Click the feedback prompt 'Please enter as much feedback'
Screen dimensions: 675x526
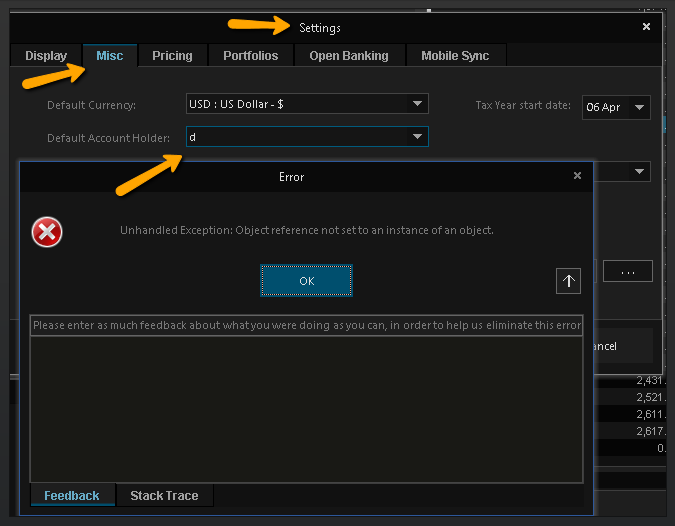coord(307,325)
